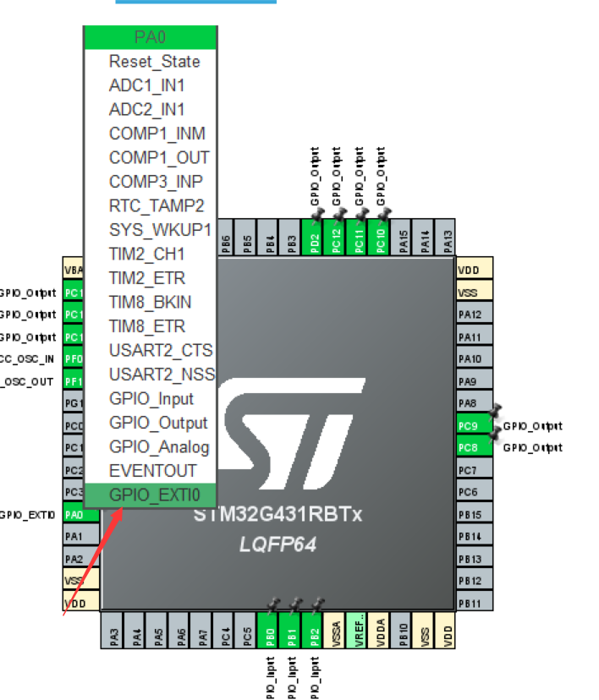
Task: Click pin PA10
Action: coord(475,357)
